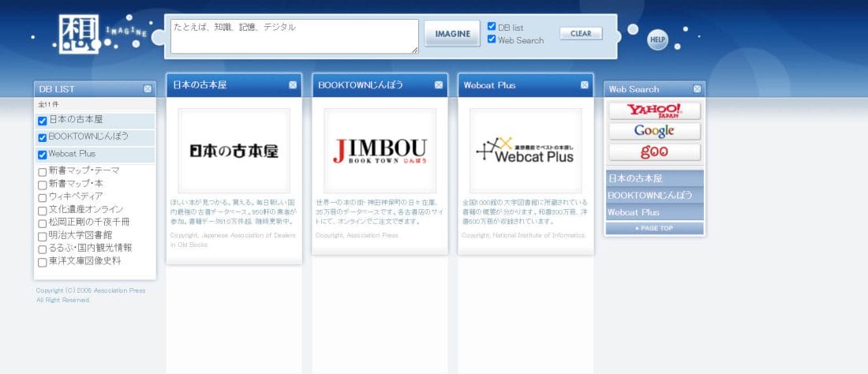This screenshot has width=868, height=374.
Task: Jump to BOOKTOWNじんぼう in Web Search panel
Action: click(654, 196)
